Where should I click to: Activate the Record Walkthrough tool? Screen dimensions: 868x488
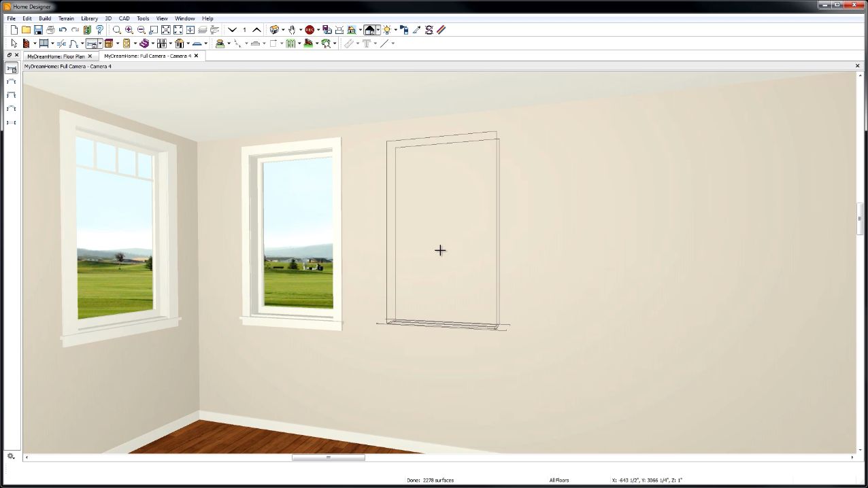click(311, 29)
